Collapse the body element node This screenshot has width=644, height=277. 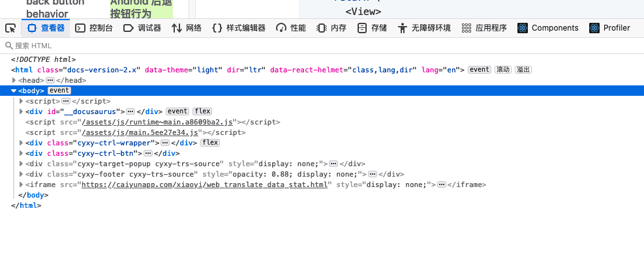14,91
